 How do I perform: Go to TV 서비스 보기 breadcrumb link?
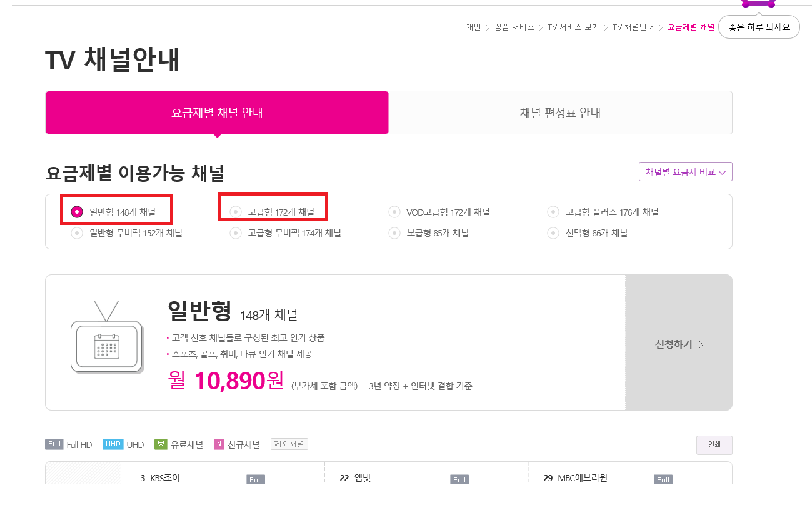[573, 27]
